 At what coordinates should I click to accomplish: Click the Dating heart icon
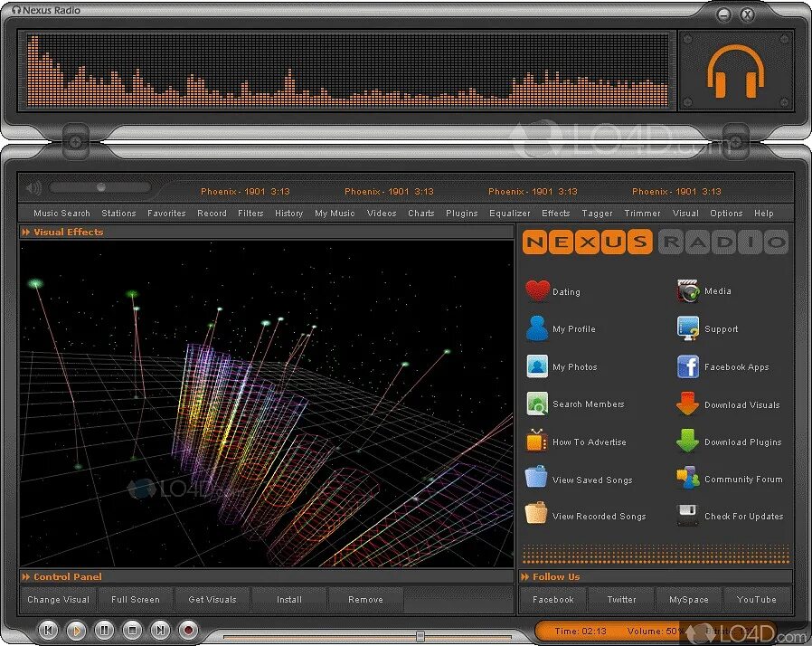(537, 291)
